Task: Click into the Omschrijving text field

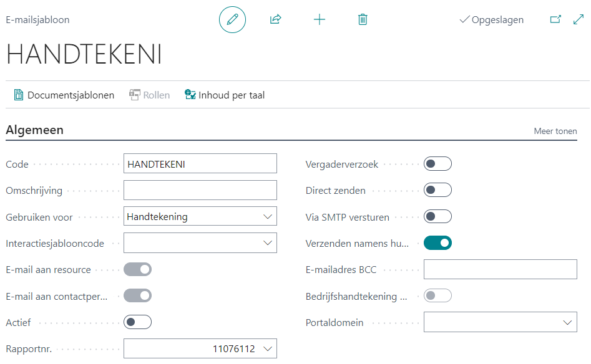Action: 200,191
